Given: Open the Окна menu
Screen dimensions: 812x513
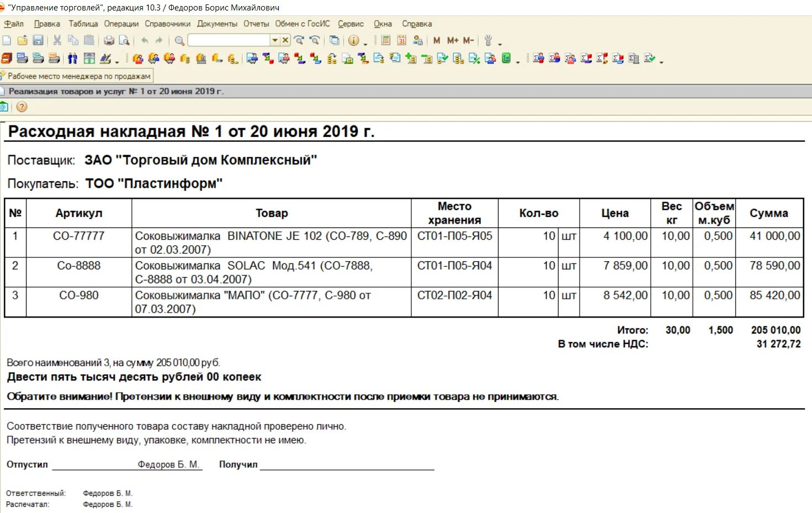Looking at the screenshot, I should click(383, 24).
